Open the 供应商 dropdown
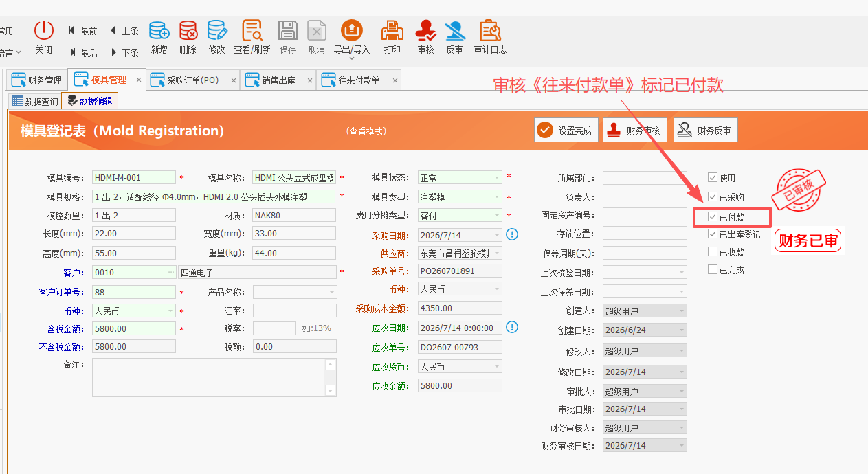 [496, 253]
